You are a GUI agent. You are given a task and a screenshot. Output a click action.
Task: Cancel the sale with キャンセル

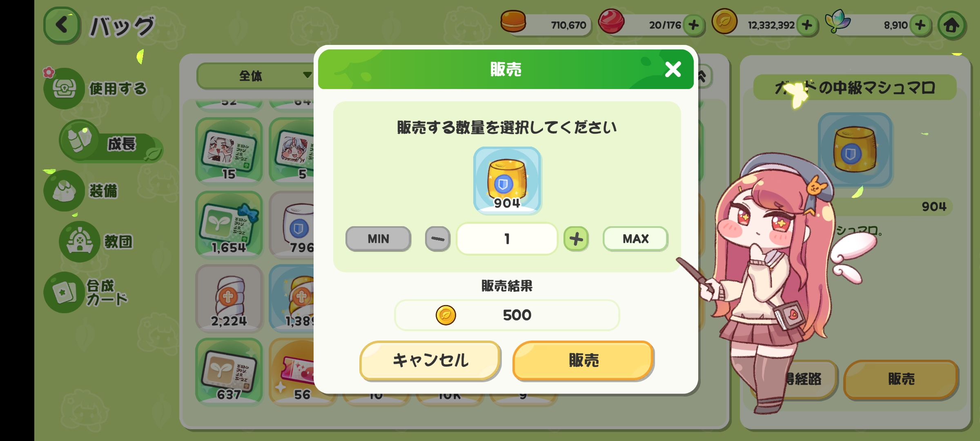(430, 361)
